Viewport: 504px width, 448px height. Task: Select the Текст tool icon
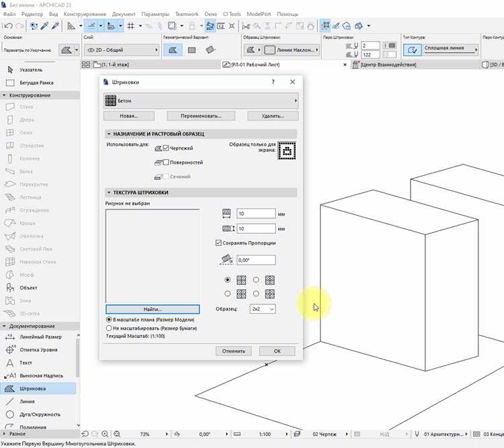pos(10,363)
